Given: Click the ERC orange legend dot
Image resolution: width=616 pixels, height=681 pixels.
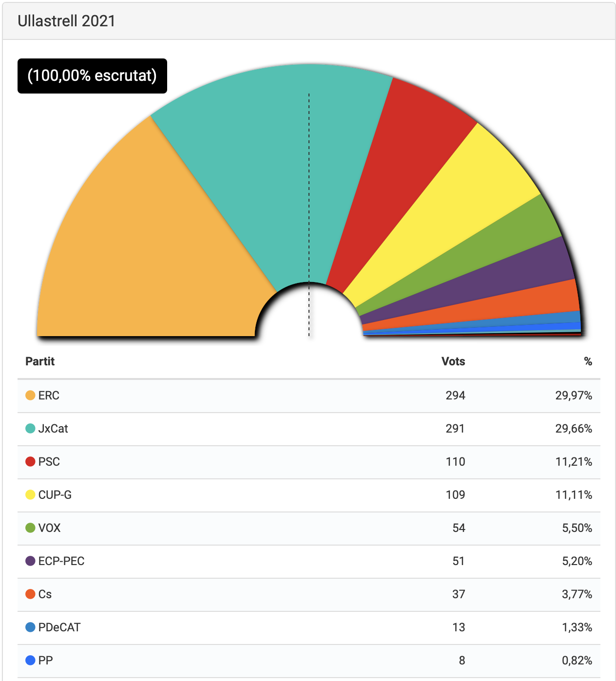Looking at the screenshot, I should coord(30,396).
